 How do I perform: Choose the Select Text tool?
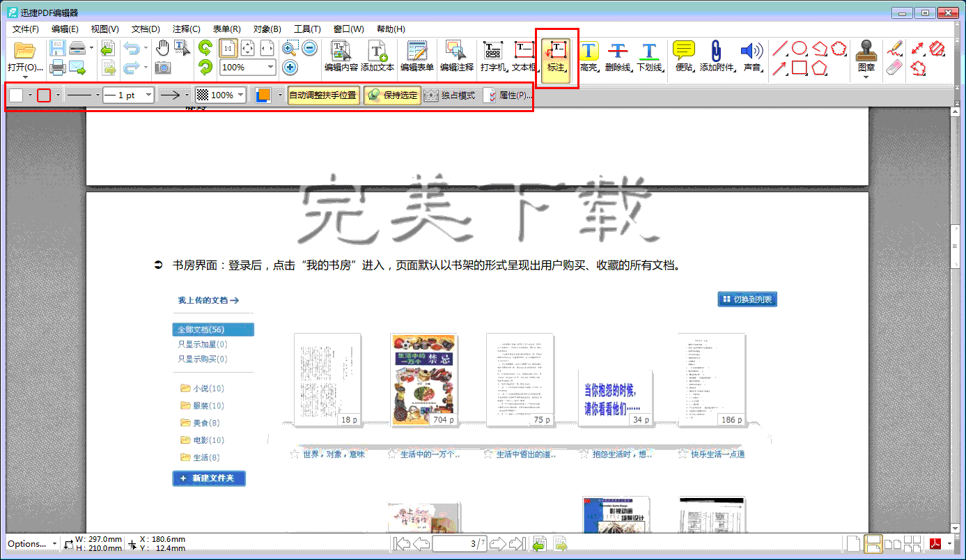coord(182,48)
